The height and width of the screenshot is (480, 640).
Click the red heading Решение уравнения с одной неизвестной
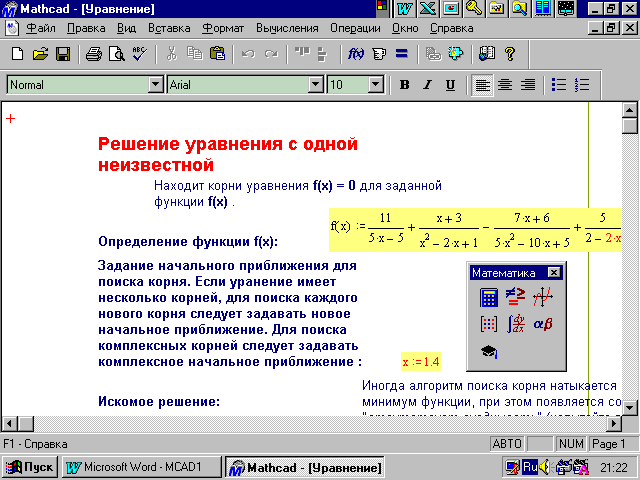click(228, 154)
